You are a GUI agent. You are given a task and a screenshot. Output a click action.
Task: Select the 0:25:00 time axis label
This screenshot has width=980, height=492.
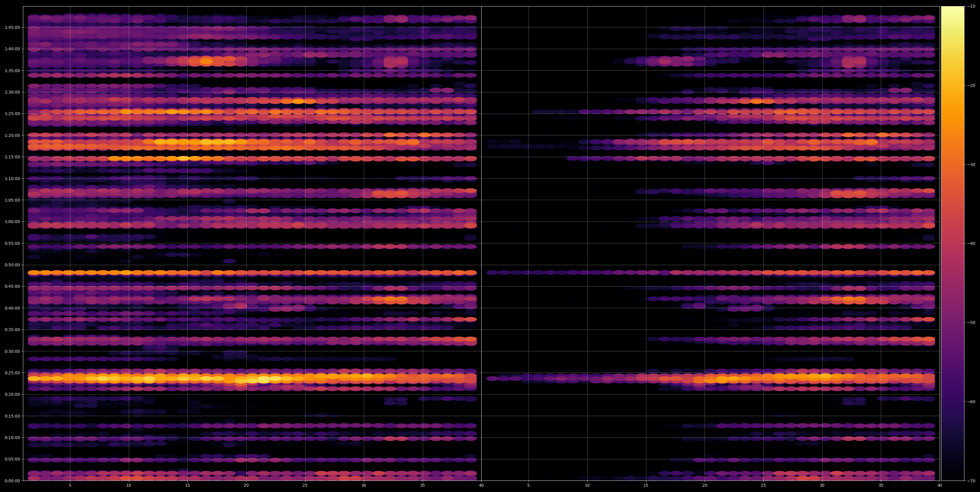12,373
